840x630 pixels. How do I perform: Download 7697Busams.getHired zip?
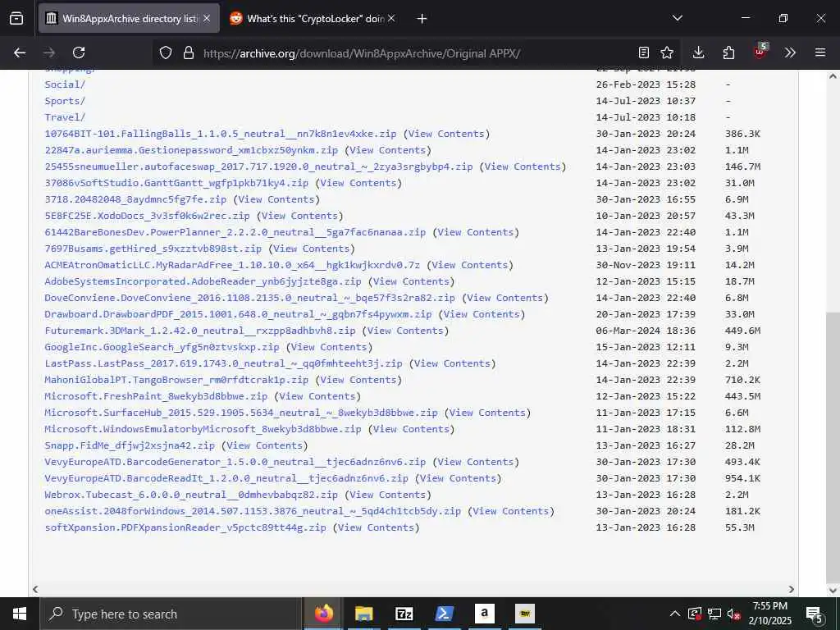click(153, 249)
